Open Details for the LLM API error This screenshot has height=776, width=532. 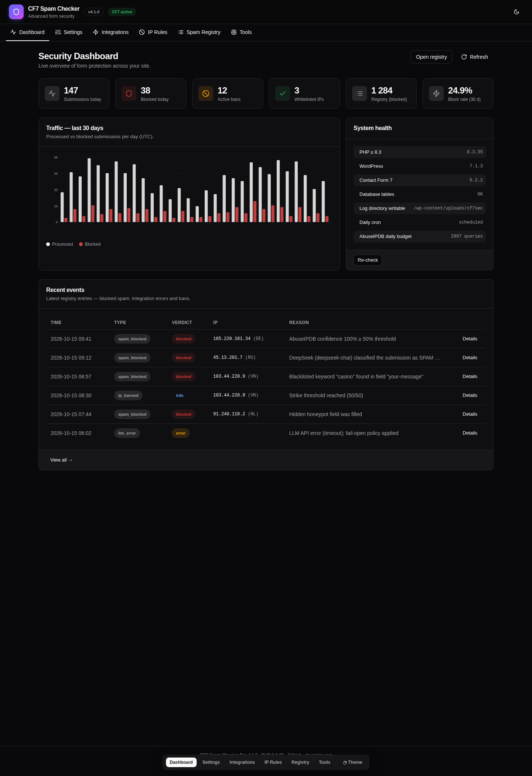[470, 433]
